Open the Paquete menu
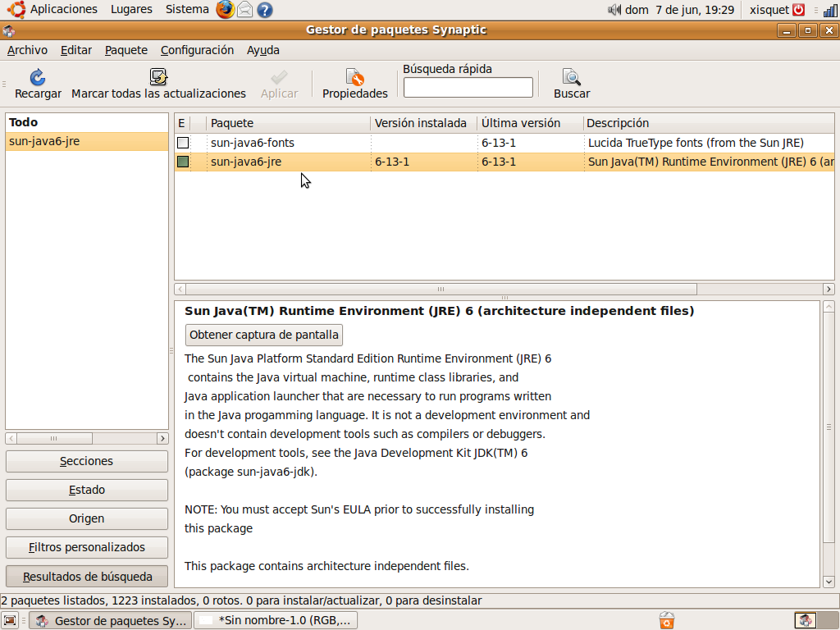 click(x=126, y=50)
